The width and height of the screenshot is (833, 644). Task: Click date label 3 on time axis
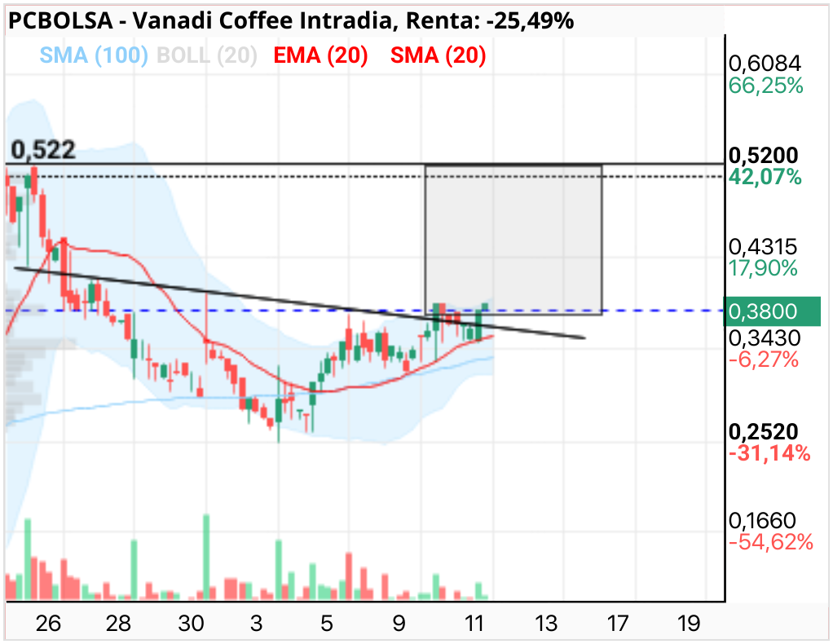coord(257,624)
